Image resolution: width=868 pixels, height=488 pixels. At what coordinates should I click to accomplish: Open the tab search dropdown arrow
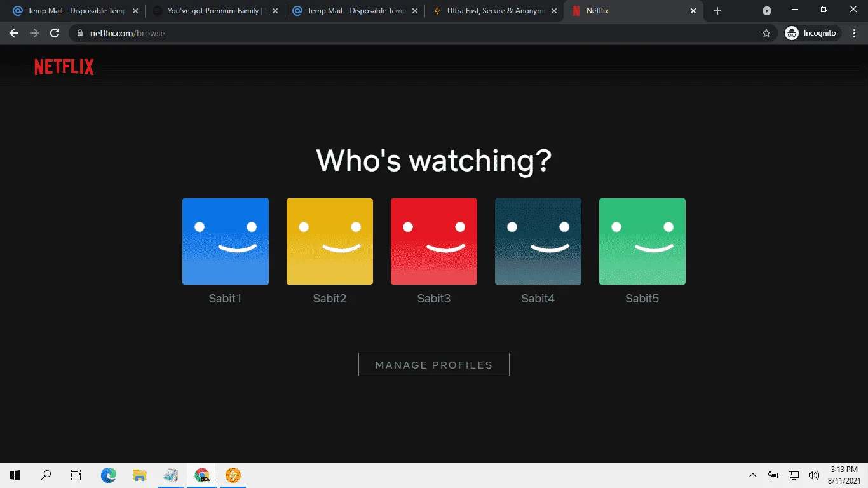point(767,11)
